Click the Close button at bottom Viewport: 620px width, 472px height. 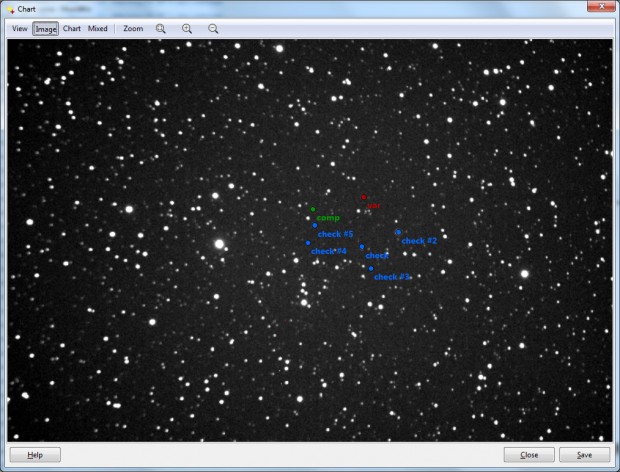point(529,455)
